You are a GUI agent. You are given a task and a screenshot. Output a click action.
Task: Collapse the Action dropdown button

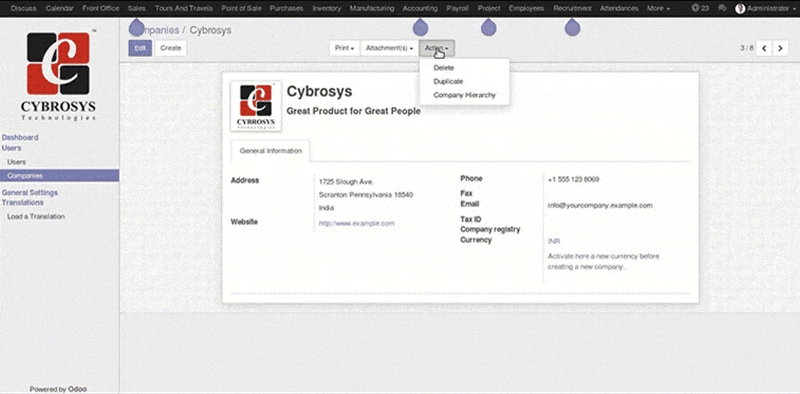click(437, 48)
